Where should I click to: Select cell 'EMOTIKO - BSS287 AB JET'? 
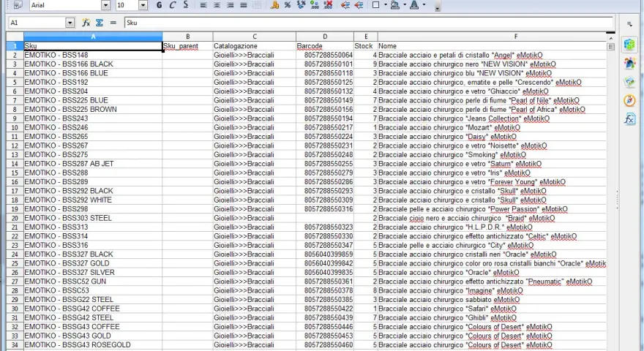[93, 164]
